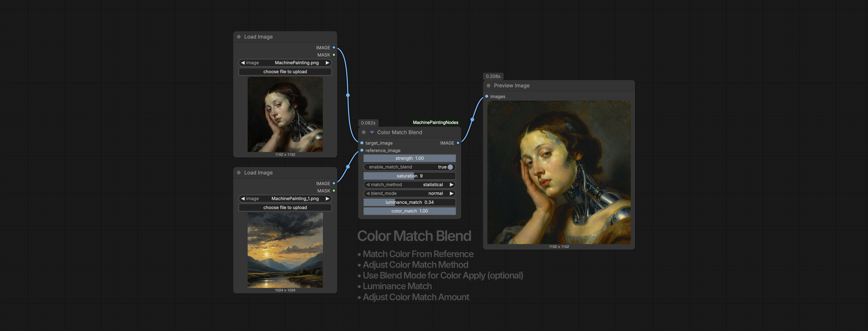
Task: Click the color_match 1.00 slider
Action: click(x=409, y=211)
